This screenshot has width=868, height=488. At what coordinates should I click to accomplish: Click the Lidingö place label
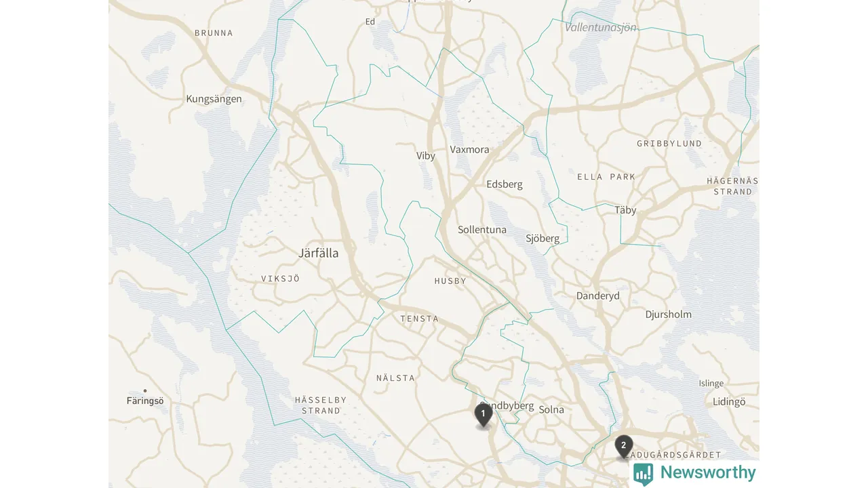(x=729, y=402)
